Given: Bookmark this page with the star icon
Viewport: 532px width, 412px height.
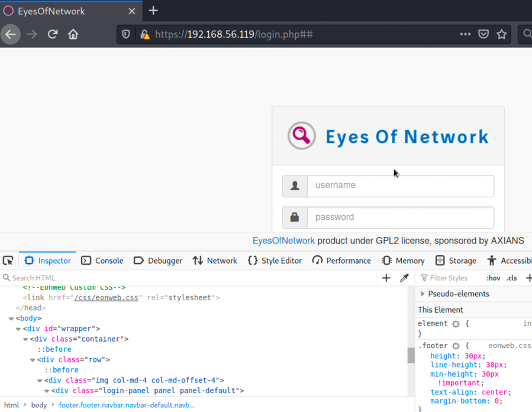Looking at the screenshot, I should click(x=501, y=34).
